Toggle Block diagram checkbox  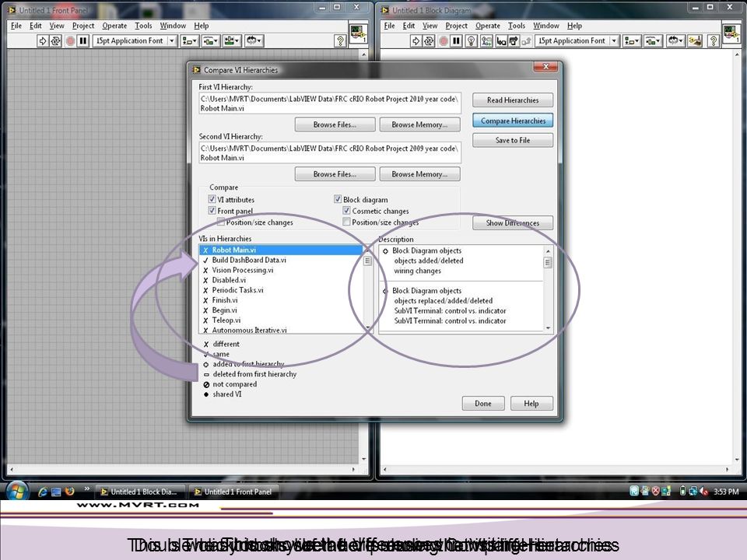click(x=337, y=199)
